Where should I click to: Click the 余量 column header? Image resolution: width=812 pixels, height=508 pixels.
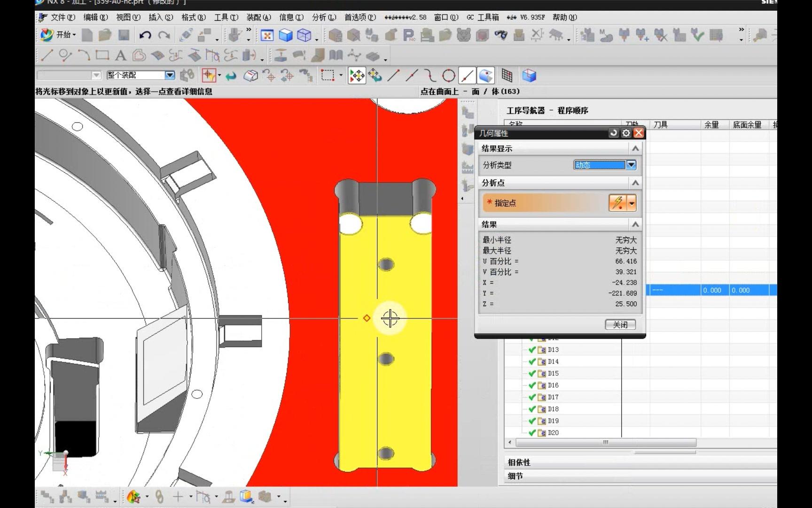[715, 125]
